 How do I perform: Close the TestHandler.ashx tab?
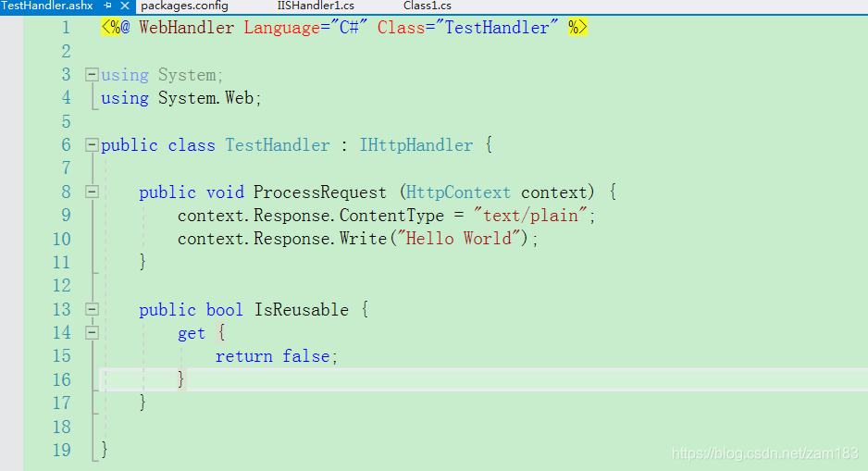tap(125, 6)
